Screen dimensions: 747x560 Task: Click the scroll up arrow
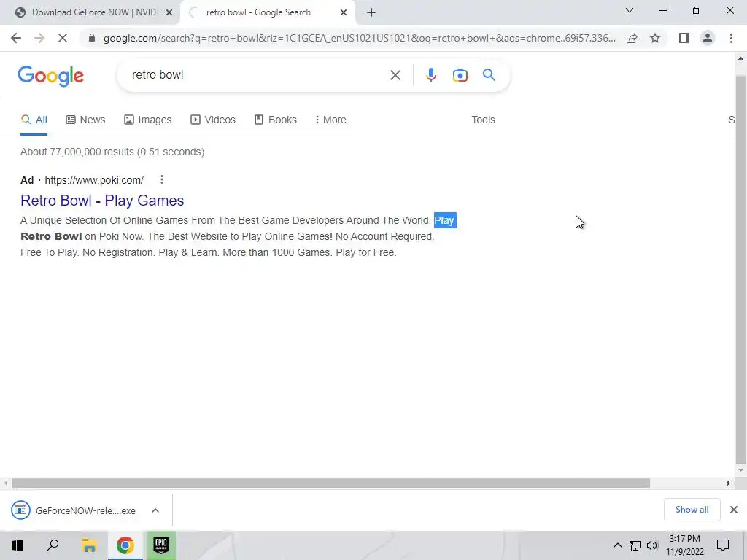click(740, 58)
